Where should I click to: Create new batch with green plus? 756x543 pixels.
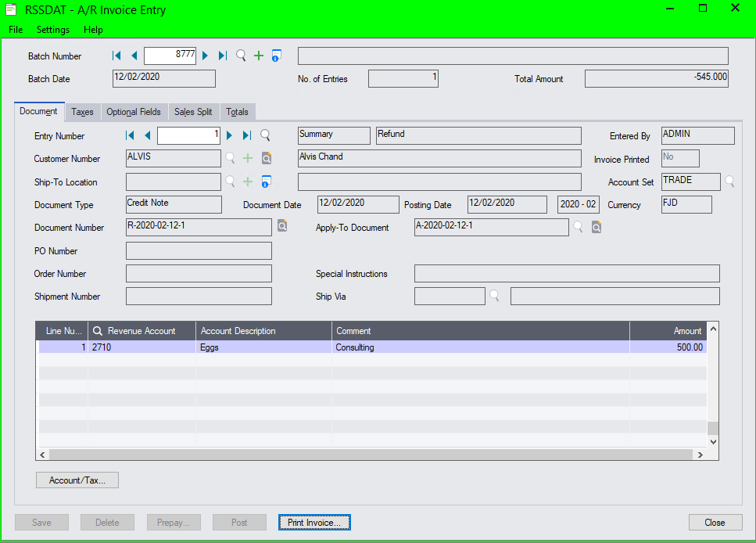[x=259, y=56]
